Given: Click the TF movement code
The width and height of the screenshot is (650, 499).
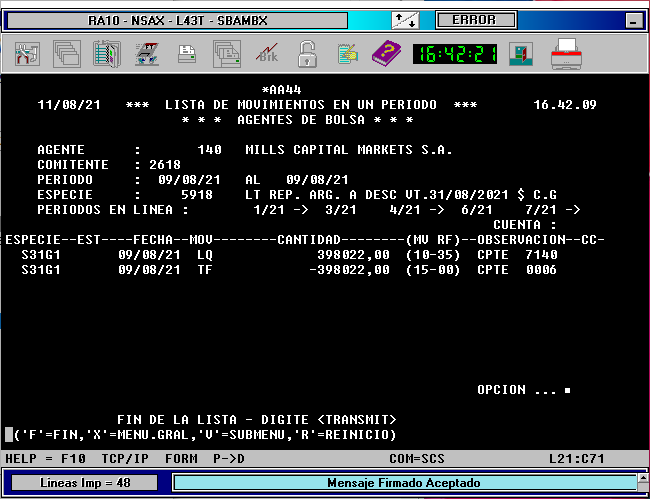Looking at the screenshot, I should pyautogui.click(x=205, y=270).
